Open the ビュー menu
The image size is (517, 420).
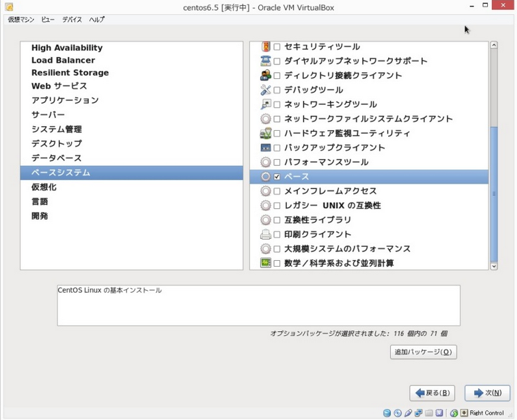tap(48, 19)
